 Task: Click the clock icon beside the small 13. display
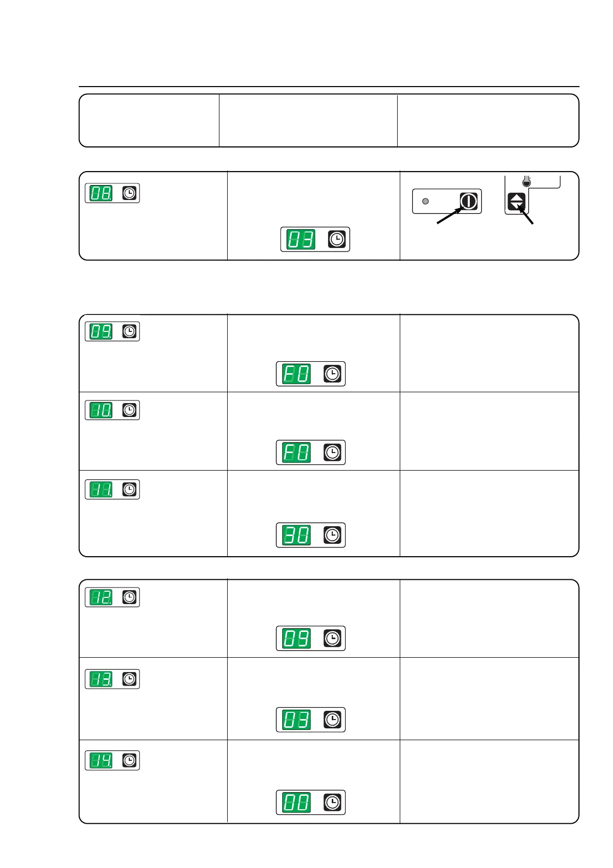pyautogui.click(x=129, y=679)
